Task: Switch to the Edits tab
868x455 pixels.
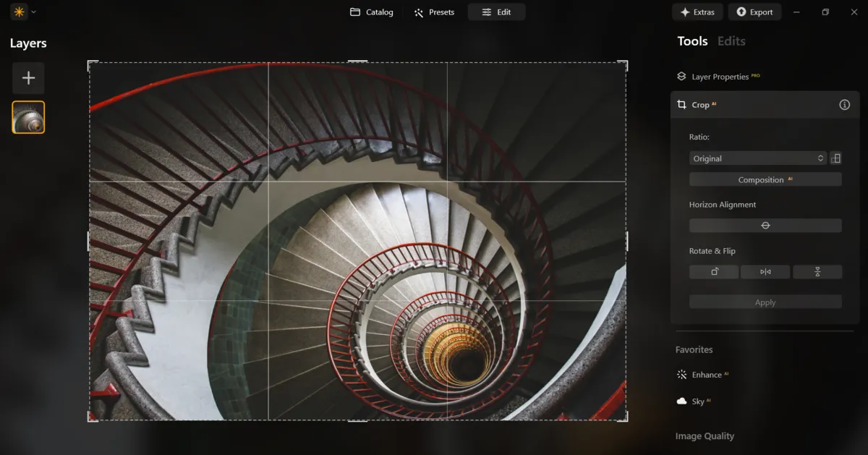Action: pyautogui.click(x=731, y=41)
